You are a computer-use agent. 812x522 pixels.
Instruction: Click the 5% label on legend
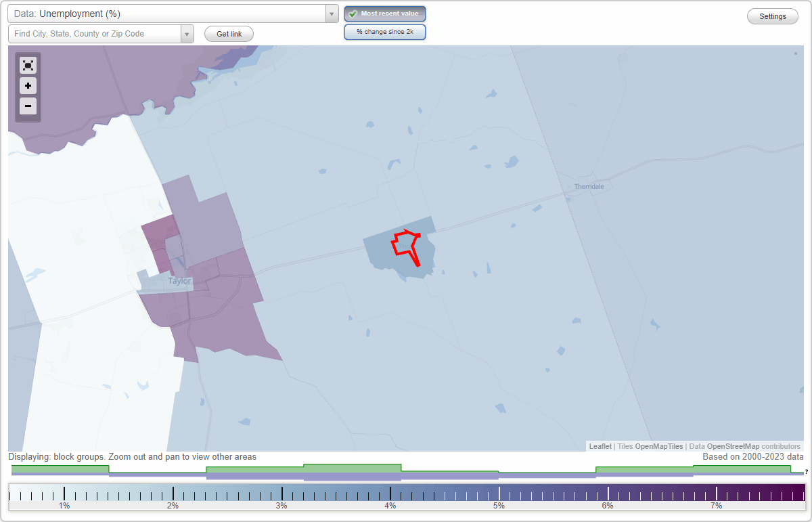(x=499, y=506)
